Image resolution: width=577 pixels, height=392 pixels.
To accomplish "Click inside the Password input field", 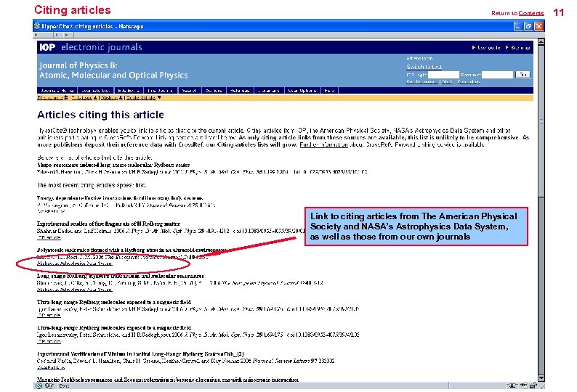I will (x=498, y=75).
